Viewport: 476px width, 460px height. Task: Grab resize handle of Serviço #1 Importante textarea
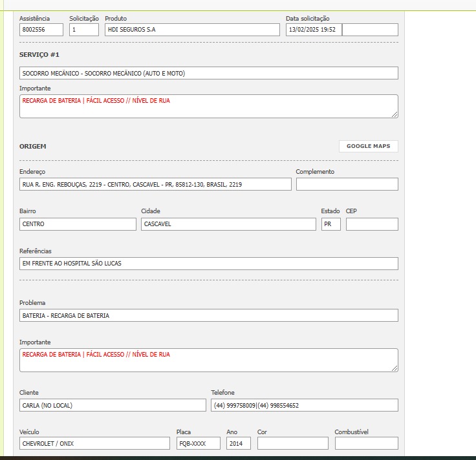point(395,114)
